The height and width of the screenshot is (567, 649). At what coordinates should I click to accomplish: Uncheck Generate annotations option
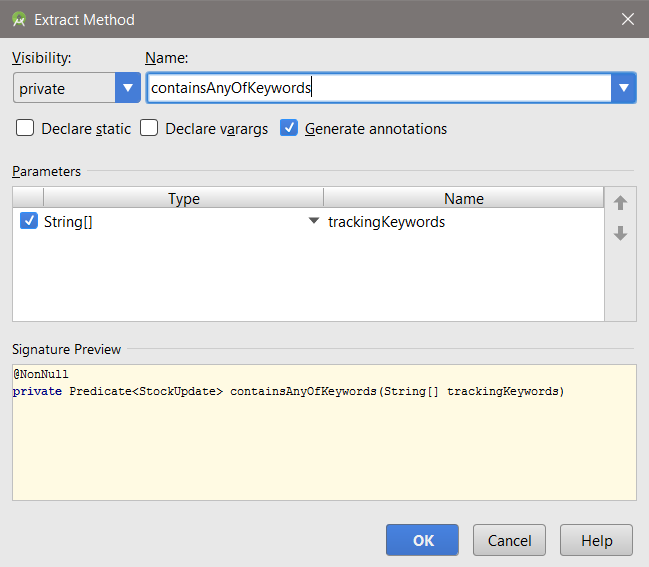[x=289, y=128]
